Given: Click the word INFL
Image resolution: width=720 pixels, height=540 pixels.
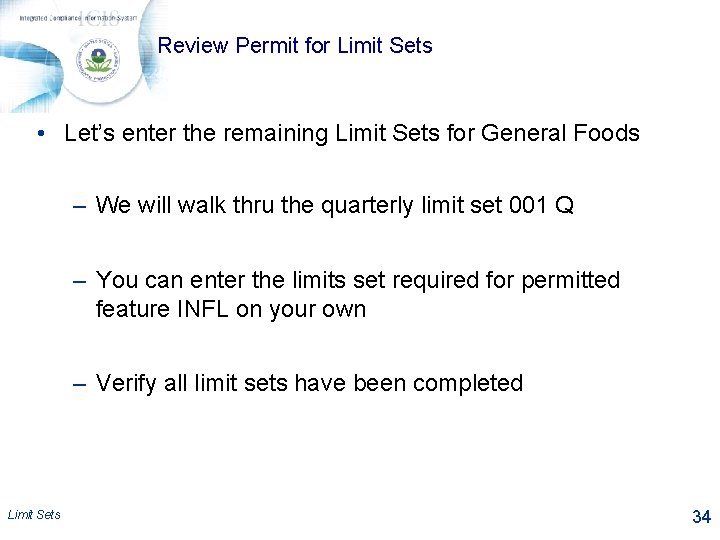Looking at the screenshot, I should pos(202,309).
